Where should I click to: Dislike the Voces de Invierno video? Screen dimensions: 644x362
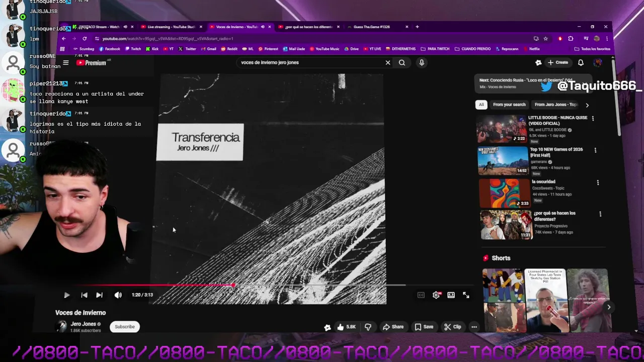click(x=368, y=327)
